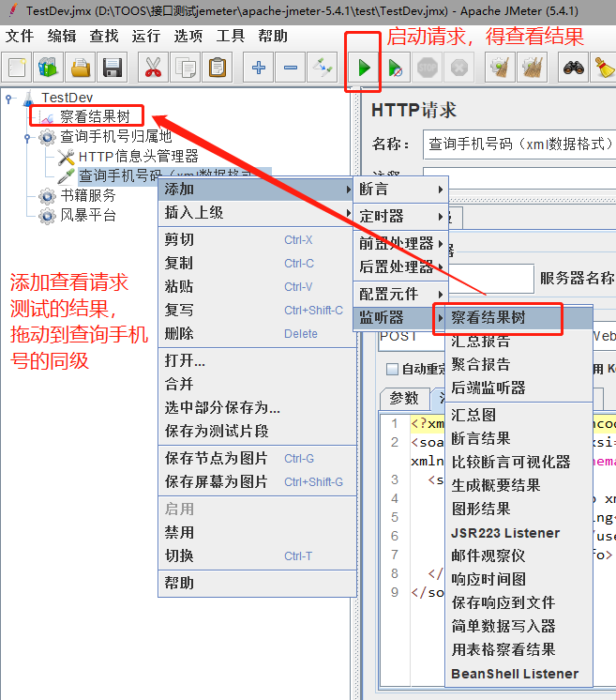Viewport: 616px width, 700px height.
Task: Open the 查找 menu
Action: point(104,36)
